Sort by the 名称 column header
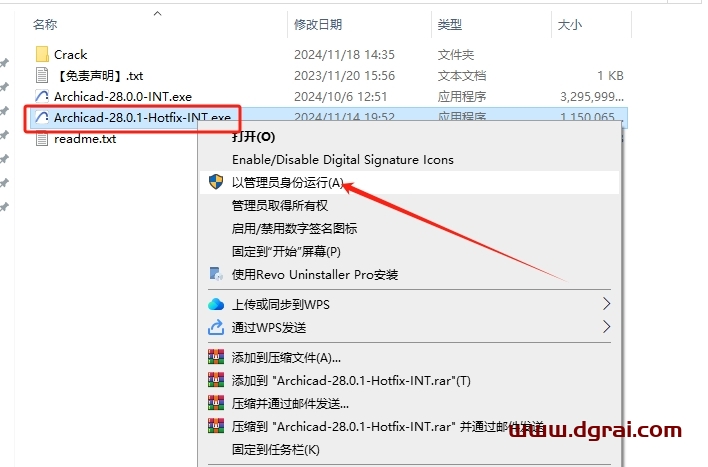The height and width of the screenshot is (467, 708). point(45,24)
